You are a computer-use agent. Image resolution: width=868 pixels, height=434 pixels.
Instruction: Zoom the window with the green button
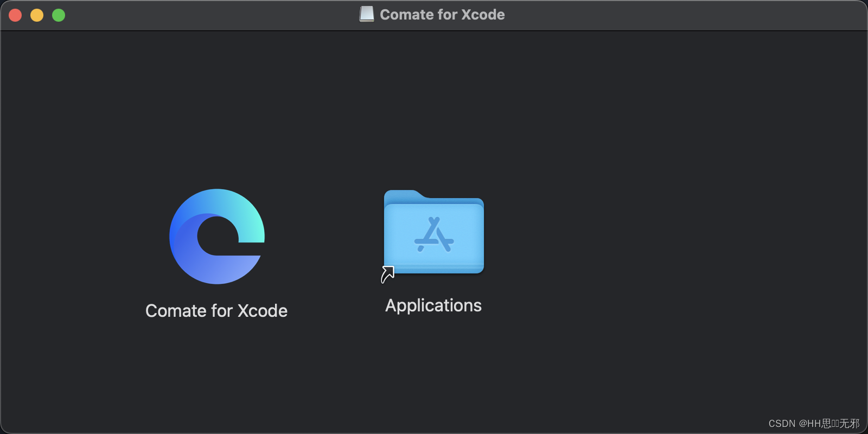pos(59,15)
